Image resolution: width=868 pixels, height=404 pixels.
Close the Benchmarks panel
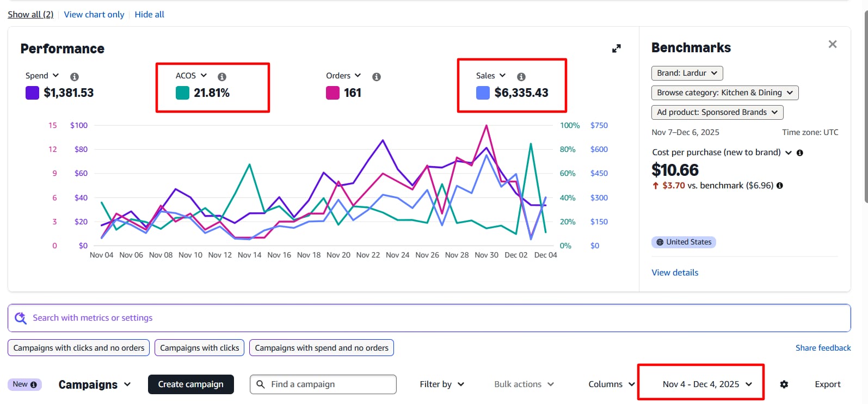click(x=832, y=44)
